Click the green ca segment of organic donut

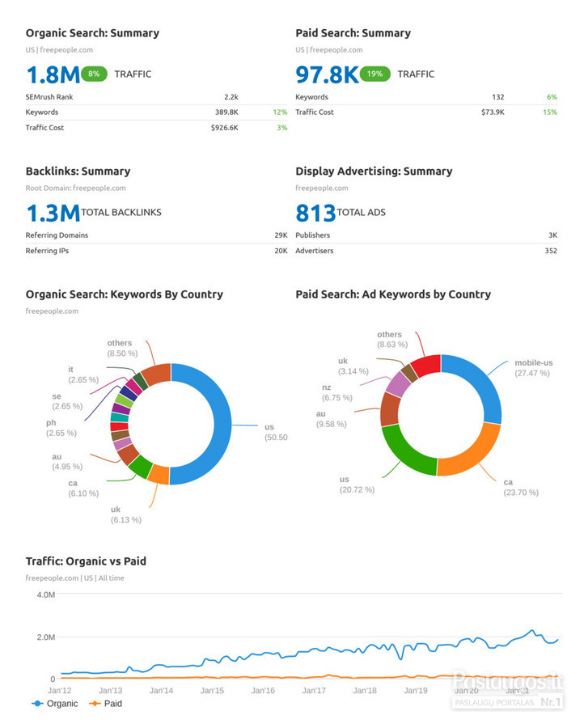141,466
